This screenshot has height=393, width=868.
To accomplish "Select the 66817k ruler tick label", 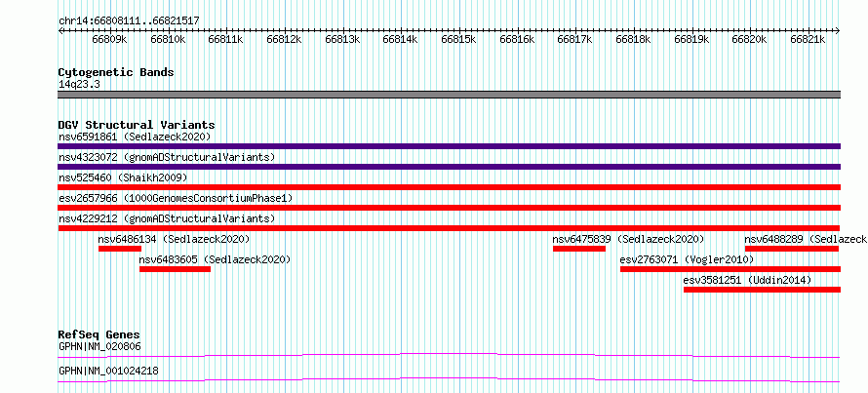I will [575, 39].
